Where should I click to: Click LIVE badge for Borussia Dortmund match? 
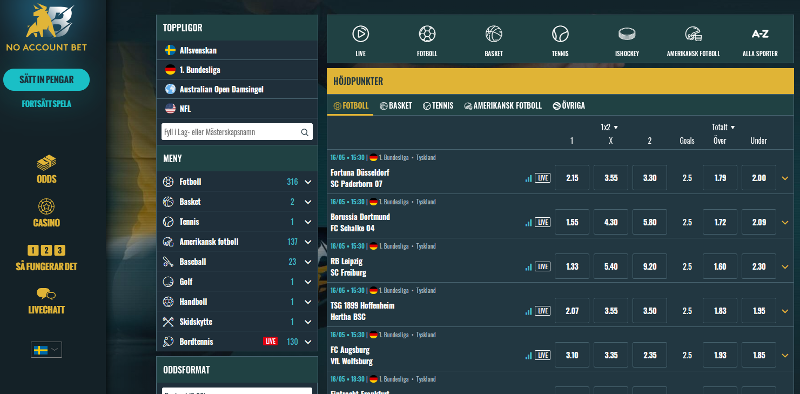click(543, 223)
